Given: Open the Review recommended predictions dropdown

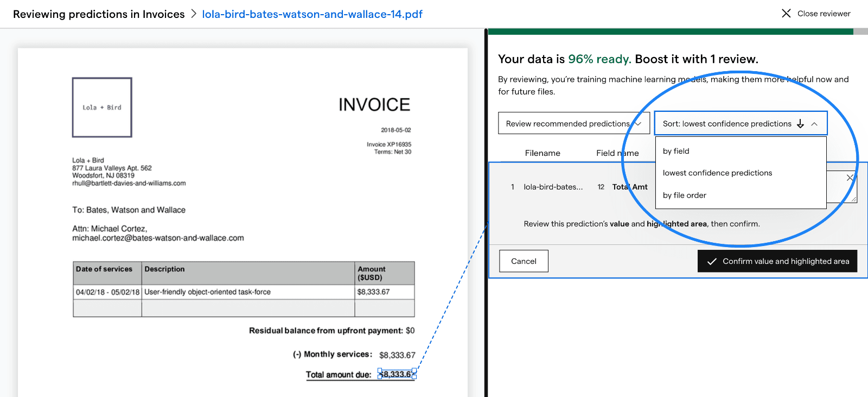Looking at the screenshot, I should [x=574, y=124].
